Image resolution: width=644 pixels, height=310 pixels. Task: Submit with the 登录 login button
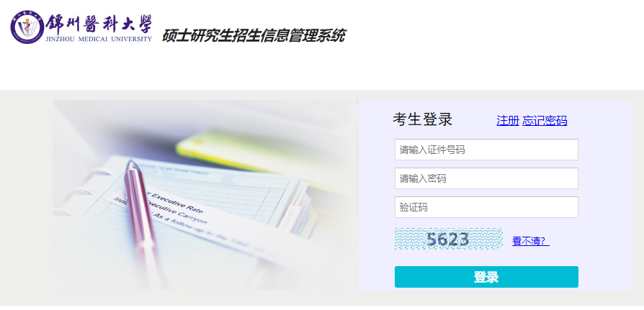(x=486, y=277)
